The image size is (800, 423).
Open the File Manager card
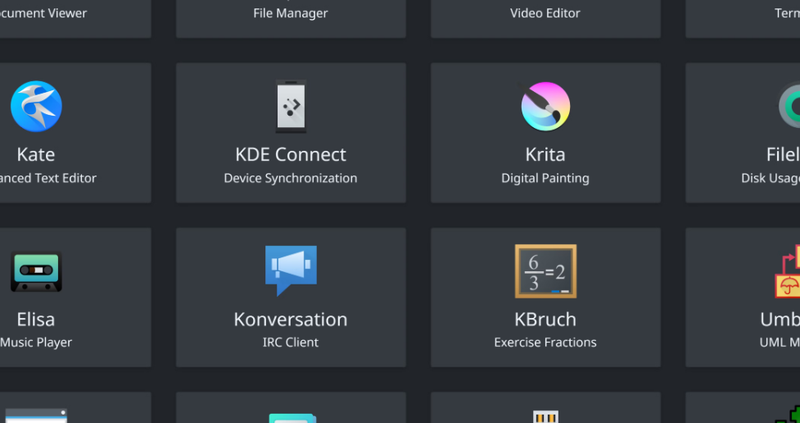pyautogui.click(x=291, y=19)
